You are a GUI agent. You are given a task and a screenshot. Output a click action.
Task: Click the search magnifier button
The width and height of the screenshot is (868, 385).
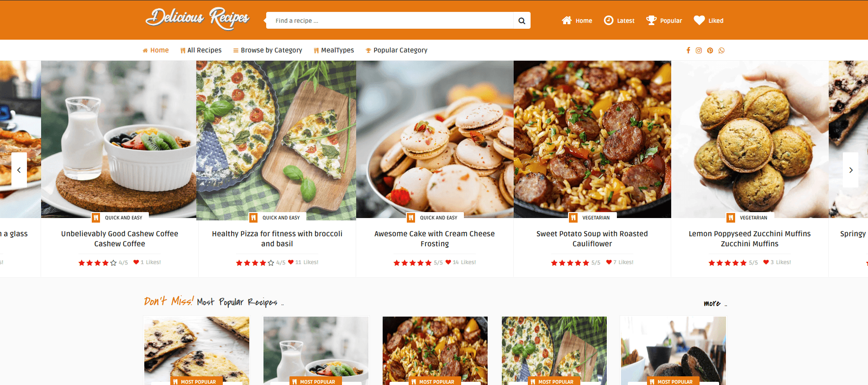[x=522, y=21]
